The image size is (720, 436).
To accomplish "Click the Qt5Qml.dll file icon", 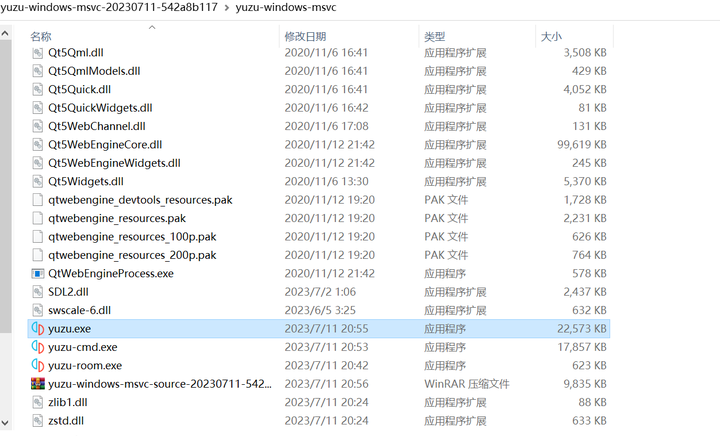I will (x=38, y=53).
